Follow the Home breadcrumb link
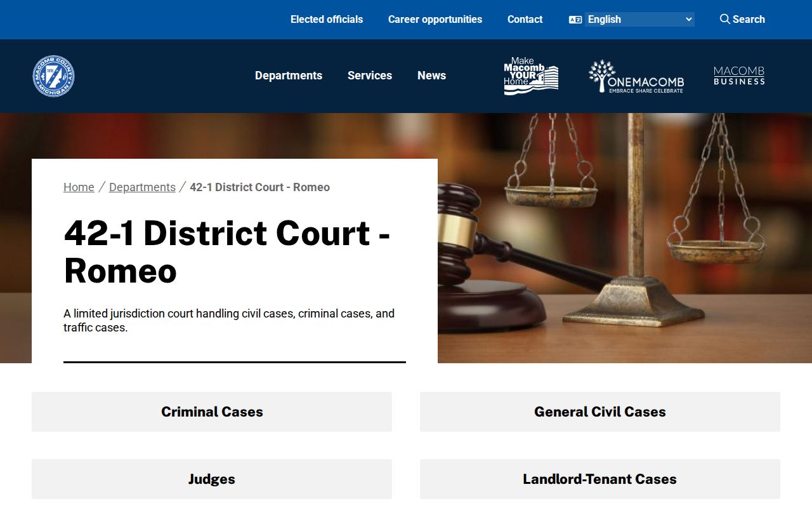The height and width of the screenshot is (508, 812). point(79,187)
